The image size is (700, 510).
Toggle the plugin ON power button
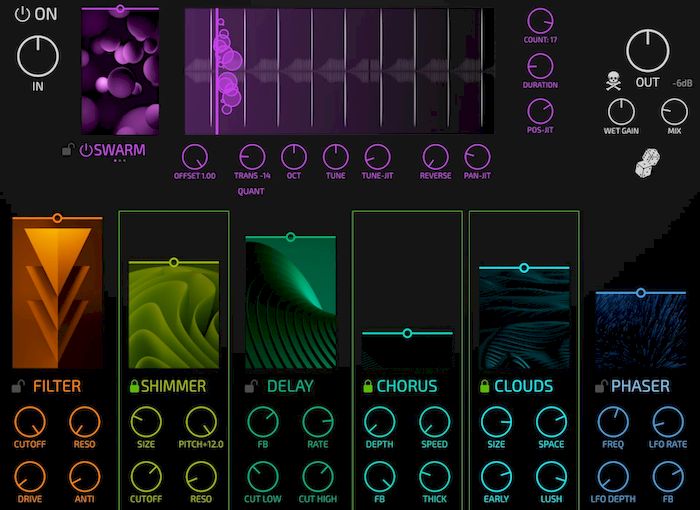(21, 14)
